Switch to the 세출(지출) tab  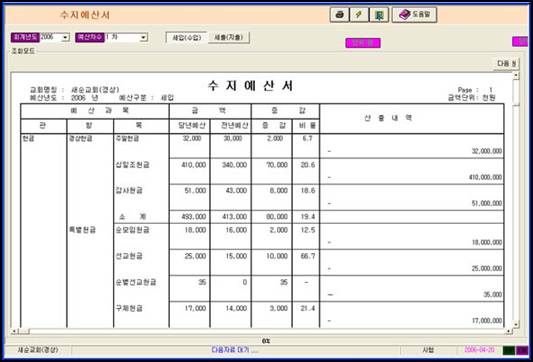[228, 37]
